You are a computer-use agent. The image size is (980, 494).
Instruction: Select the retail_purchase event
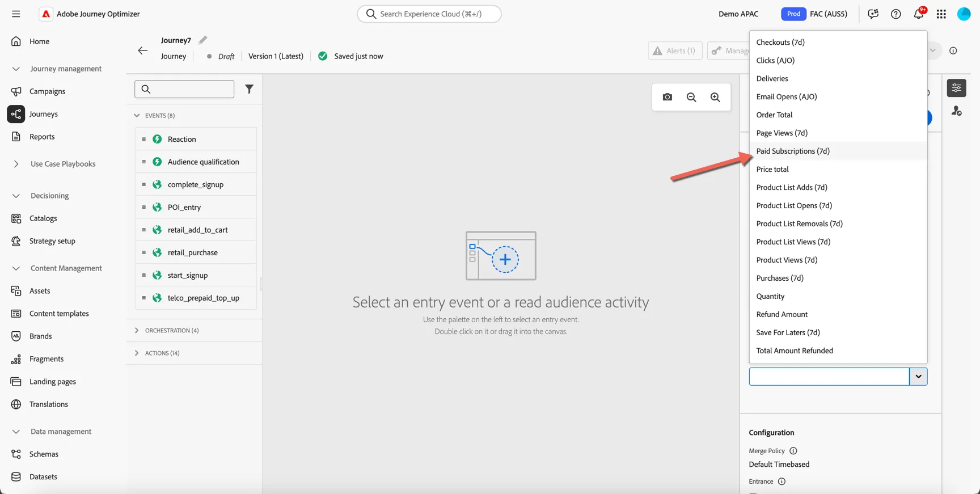point(196,252)
